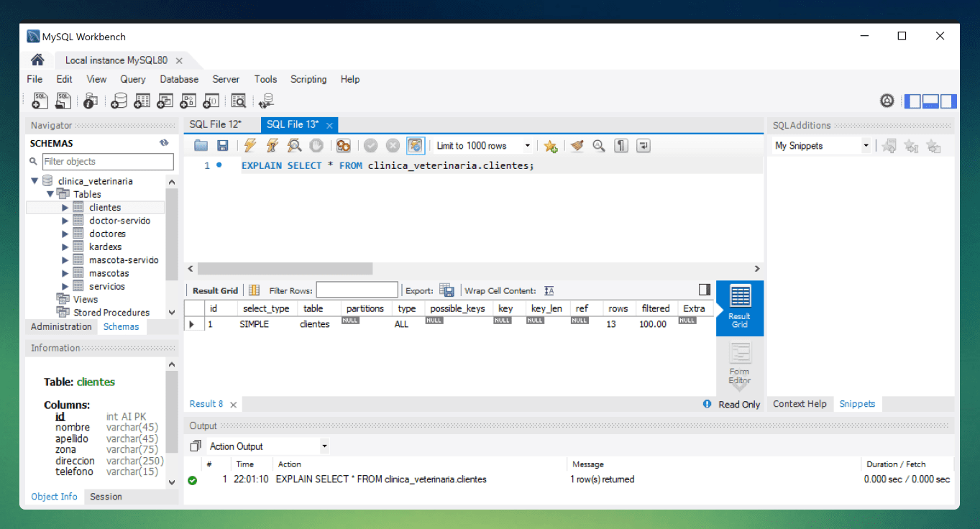The image size is (980, 529).
Task: Toggle stop-on-error execution mode
Action: pos(344,146)
